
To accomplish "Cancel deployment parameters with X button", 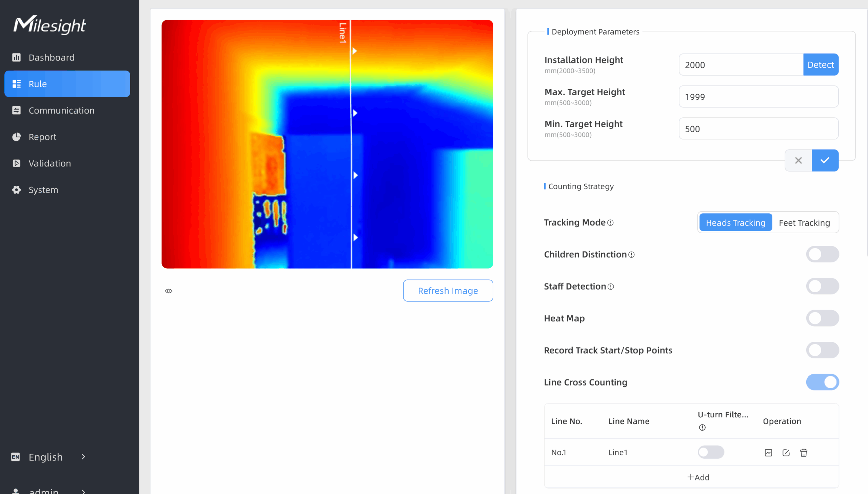I will pyautogui.click(x=798, y=160).
